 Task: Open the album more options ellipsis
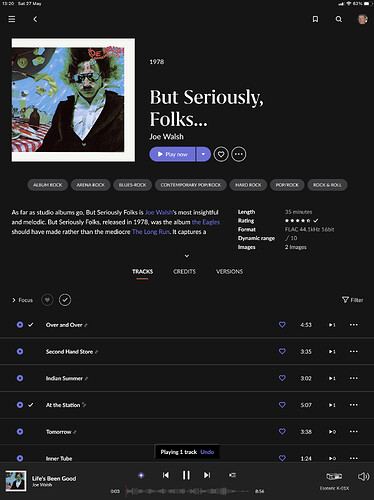coord(239,154)
